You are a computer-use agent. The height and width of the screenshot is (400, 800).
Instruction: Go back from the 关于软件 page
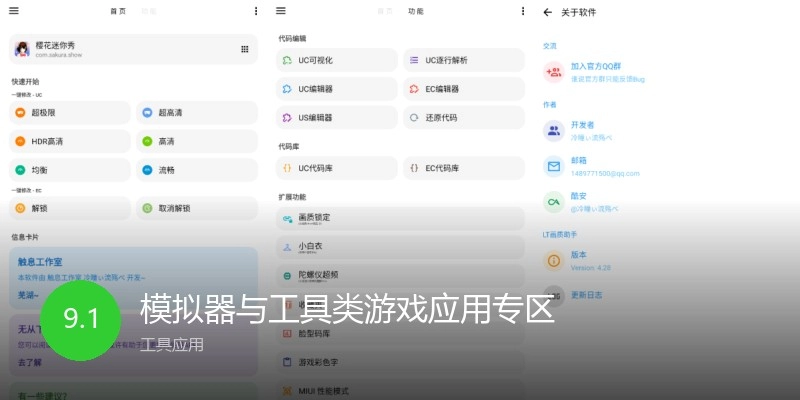pyautogui.click(x=547, y=12)
